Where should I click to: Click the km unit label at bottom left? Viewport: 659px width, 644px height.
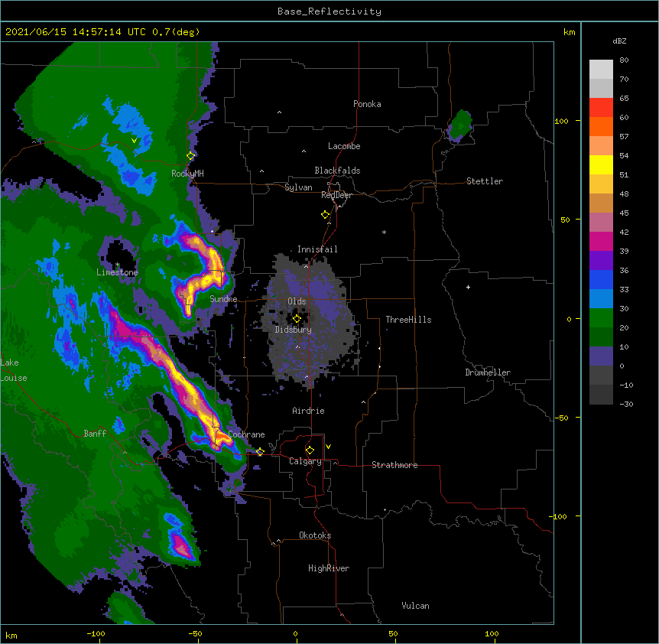pyautogui.click(x=11, y=635)
